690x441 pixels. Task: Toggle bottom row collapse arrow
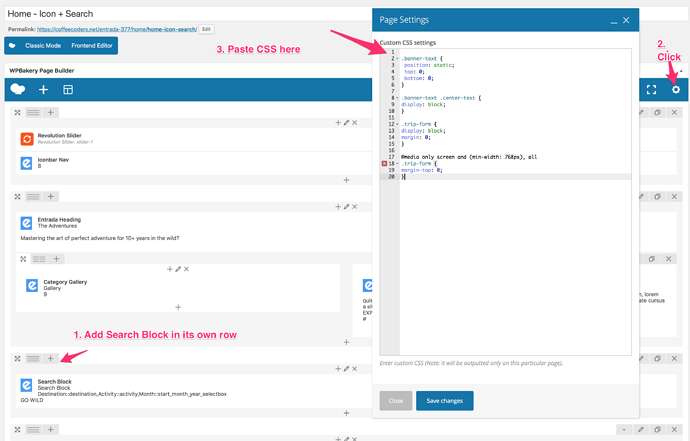[x=624, y=429]
